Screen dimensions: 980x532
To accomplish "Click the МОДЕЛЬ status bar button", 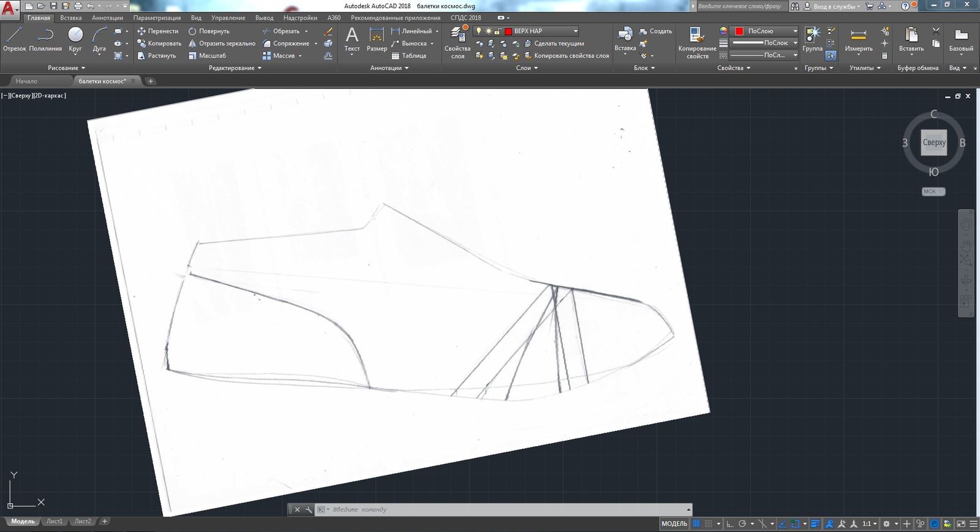I will (x=674, y=524).
